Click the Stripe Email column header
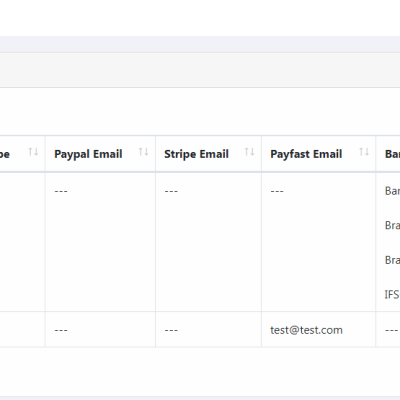This screenshot has height=400, width=400. 196,154
